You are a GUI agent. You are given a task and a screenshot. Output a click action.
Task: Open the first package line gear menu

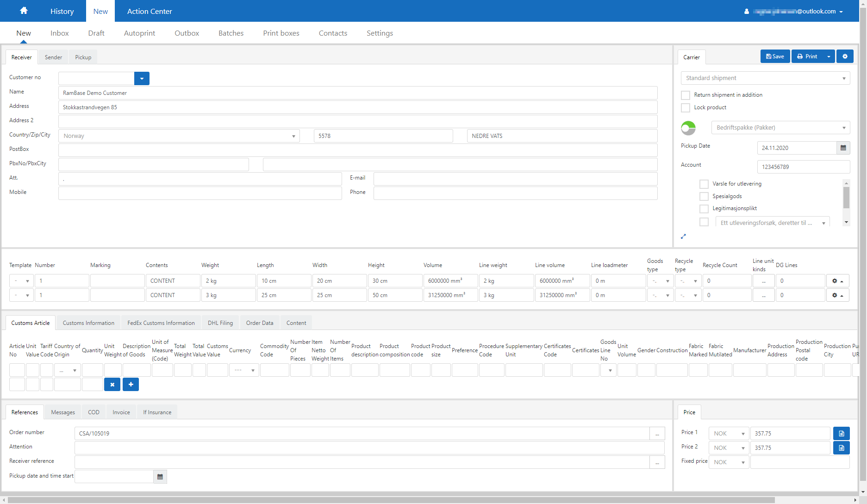click(x=837, y=281)
